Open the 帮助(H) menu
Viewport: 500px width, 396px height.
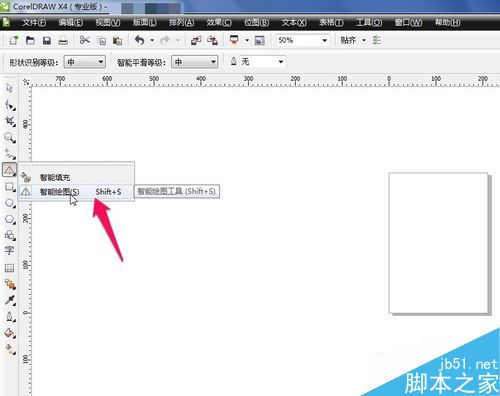pyautogui.click(x=448, y=23)
